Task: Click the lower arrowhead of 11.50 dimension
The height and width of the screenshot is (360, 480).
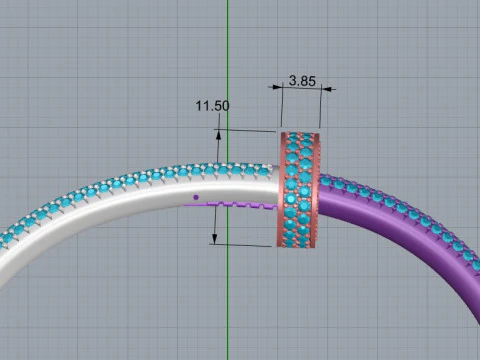Action: 214,239
